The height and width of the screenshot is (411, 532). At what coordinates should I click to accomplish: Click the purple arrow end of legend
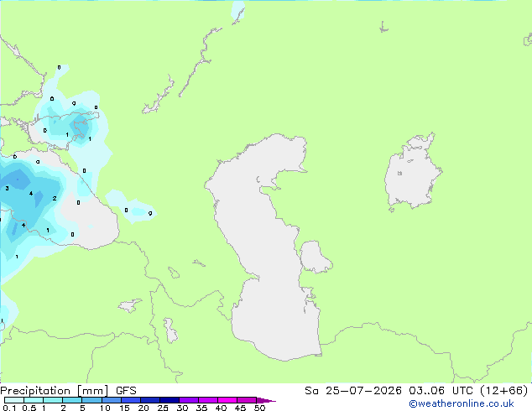[x=266, y=400]
